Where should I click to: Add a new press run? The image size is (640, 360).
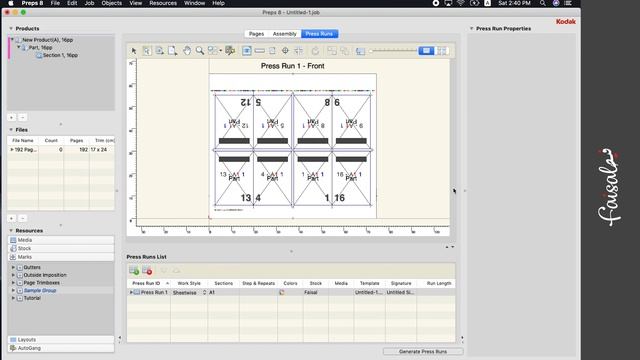[134, 270]
